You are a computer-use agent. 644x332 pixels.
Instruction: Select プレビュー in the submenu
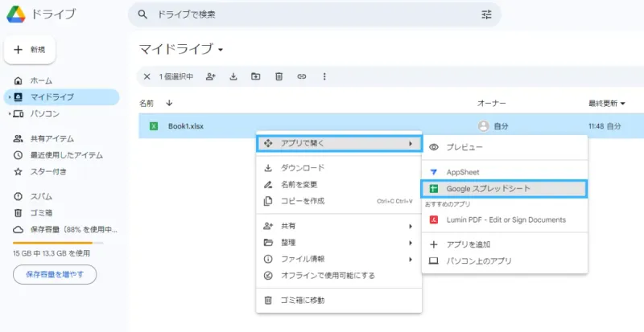tap(505, 147)
